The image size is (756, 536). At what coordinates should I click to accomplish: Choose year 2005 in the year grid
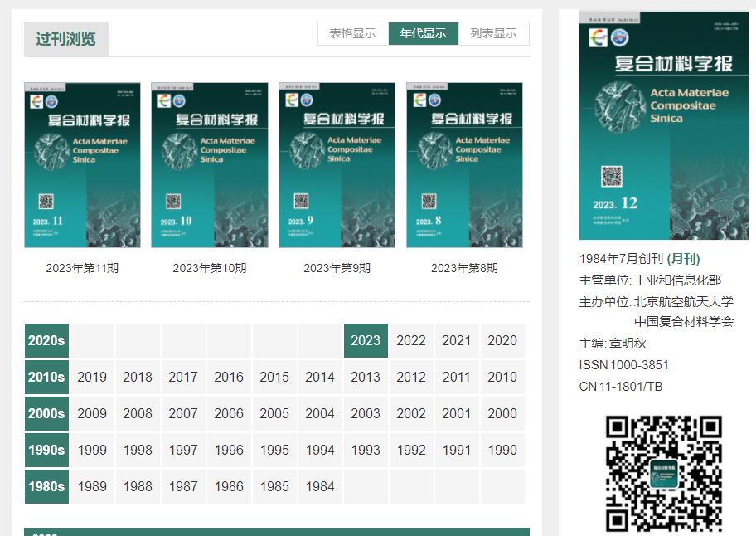point(274,413)
